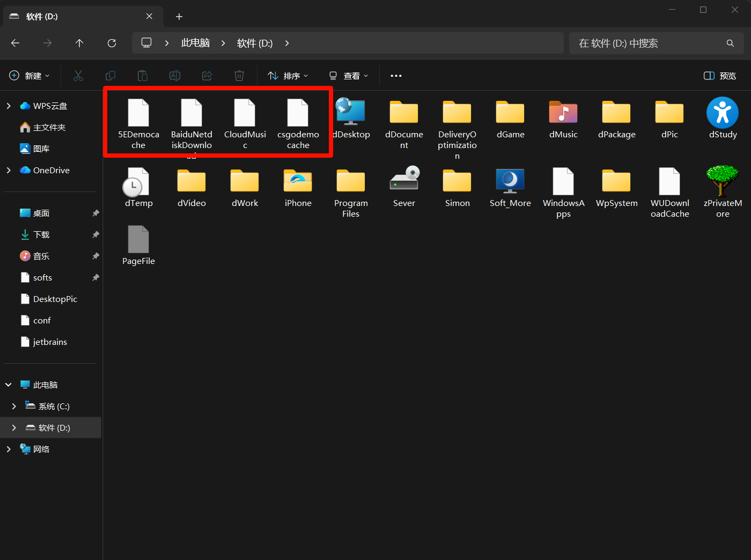Screen dimensions: 751x560
Task: Open the chevron after 此电脑 breadcrumb
Action: [223, 43]
